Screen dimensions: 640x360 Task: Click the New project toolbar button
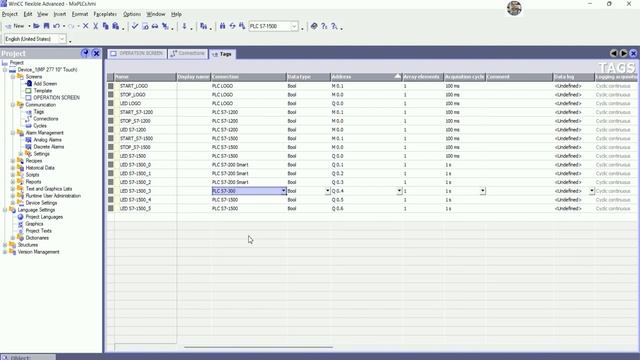click(15, 26)
